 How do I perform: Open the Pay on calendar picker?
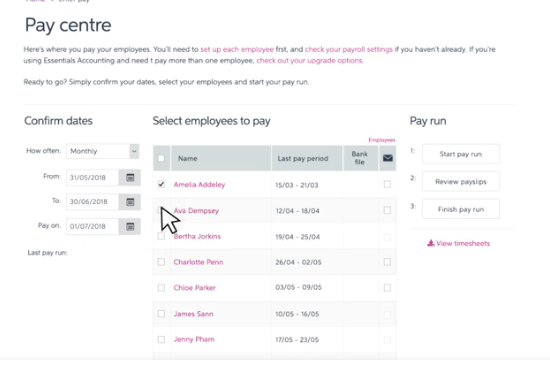point(130,227)
